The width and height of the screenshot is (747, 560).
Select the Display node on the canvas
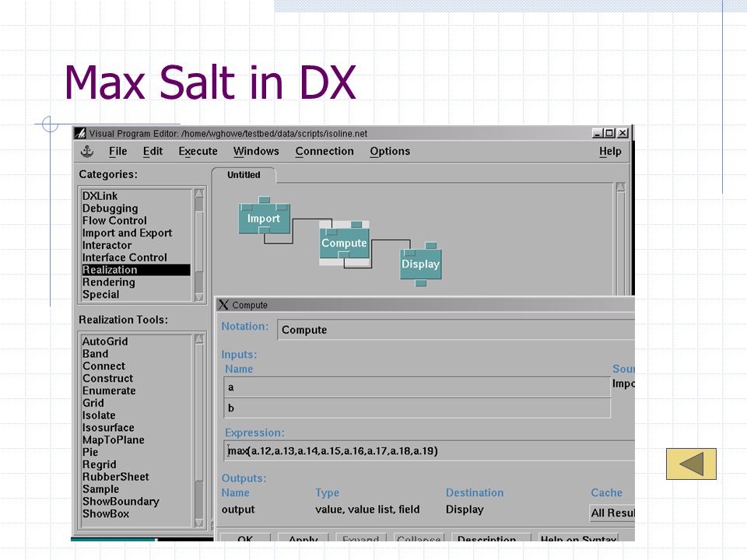[421, 264]
